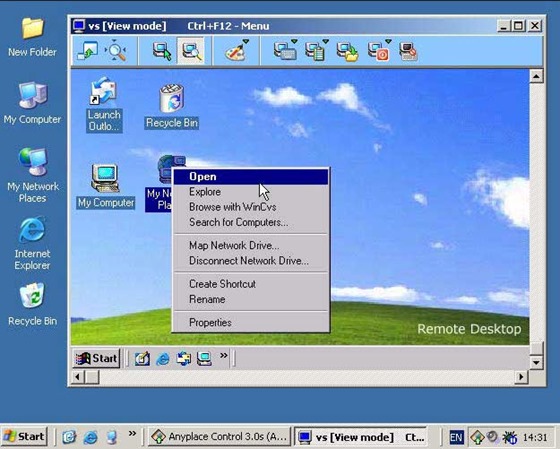This screenshot has width=560, height=449.
Task: Click the remote desktop Start button
Action: tap(97, 358)
